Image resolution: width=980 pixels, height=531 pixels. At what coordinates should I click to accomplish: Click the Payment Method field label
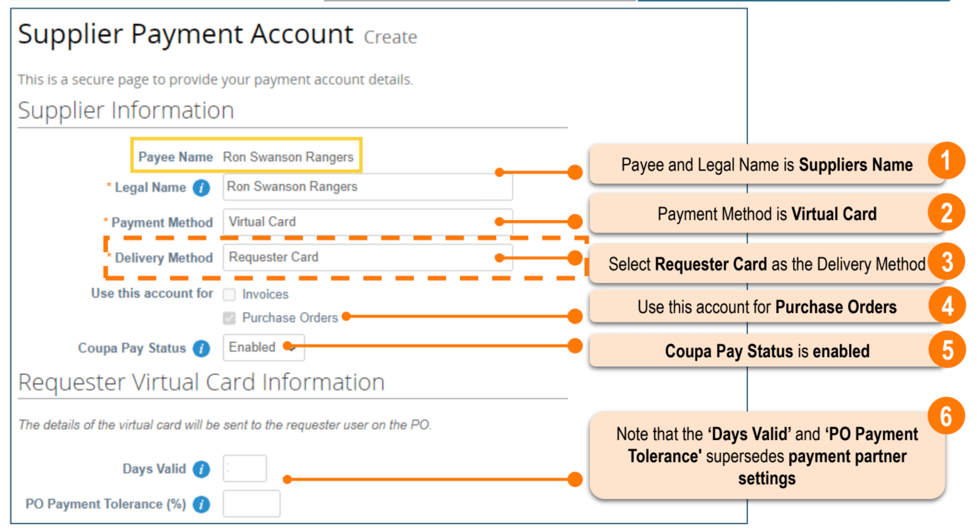[x=162, y=223]
